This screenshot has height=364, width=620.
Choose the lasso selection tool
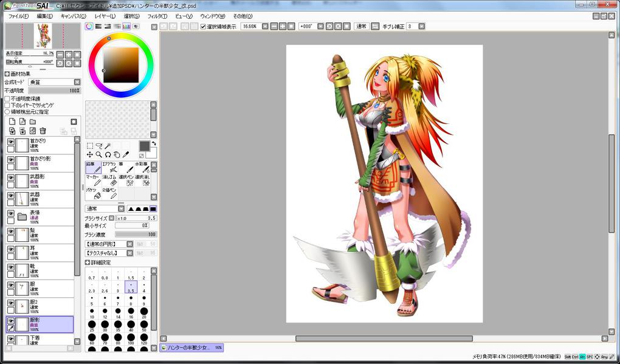click(99, 146)
